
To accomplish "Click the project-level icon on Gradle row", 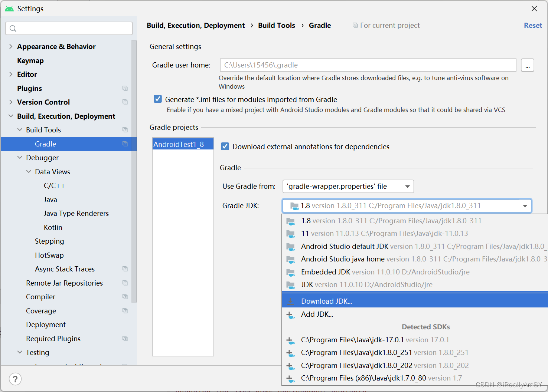I will tap(125, 144).
